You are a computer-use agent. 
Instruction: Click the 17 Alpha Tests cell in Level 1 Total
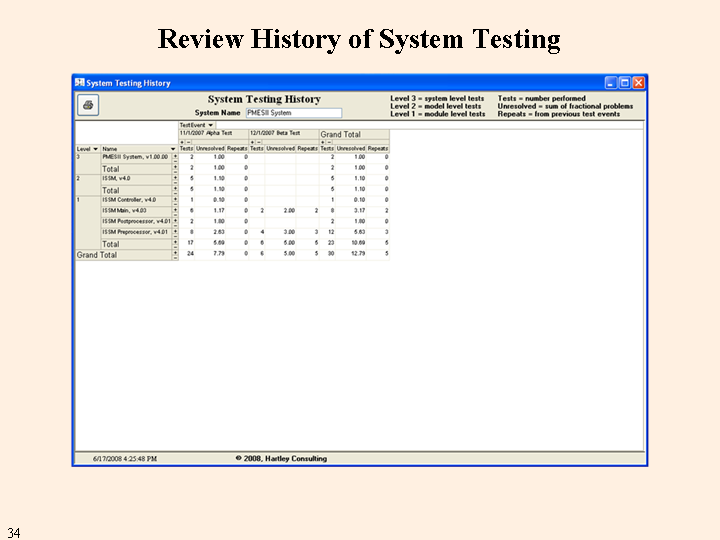pyautogui.click(x=186, y=243)
